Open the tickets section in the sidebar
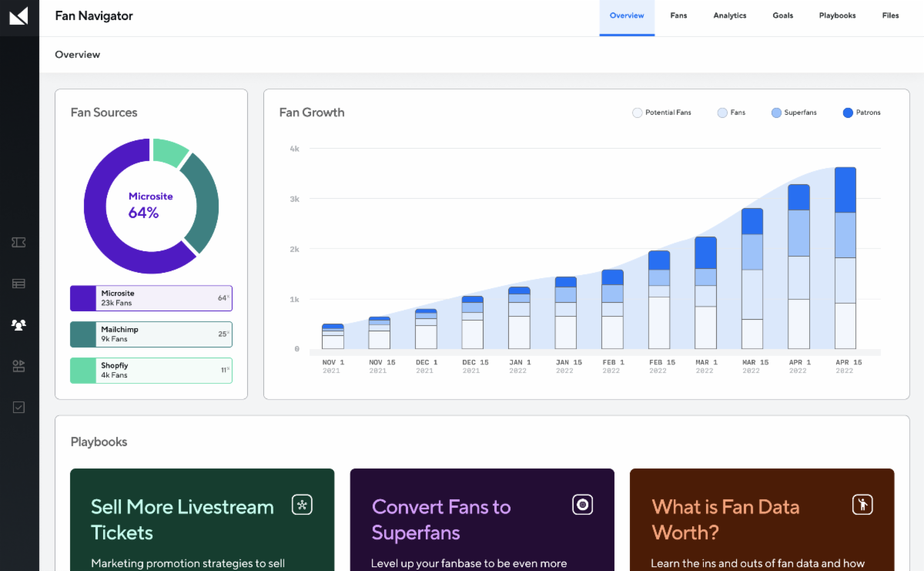The image size is (924, 571). coord(19,243)
